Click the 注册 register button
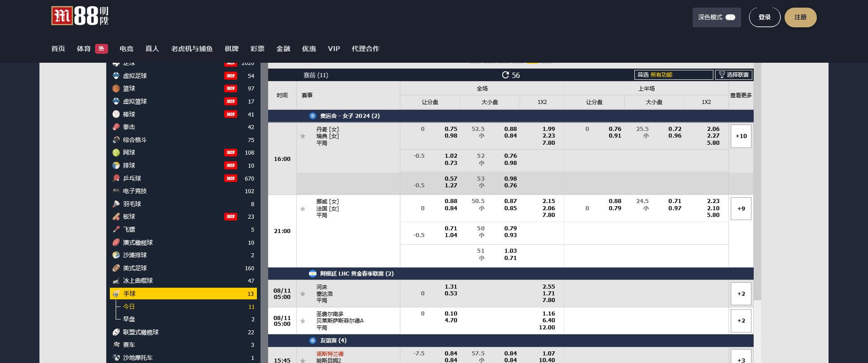This screenshot has height=363, width=868. [801, 17]
